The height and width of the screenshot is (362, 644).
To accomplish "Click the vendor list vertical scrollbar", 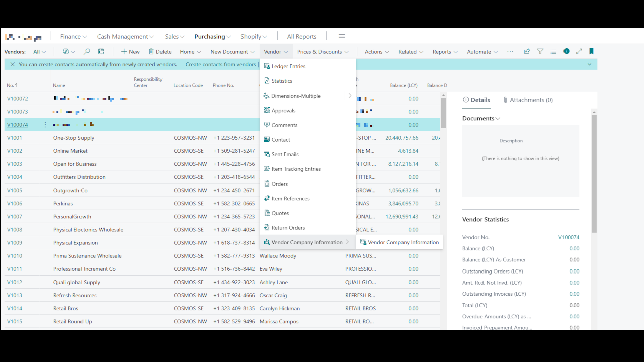I will coord(443,113).
